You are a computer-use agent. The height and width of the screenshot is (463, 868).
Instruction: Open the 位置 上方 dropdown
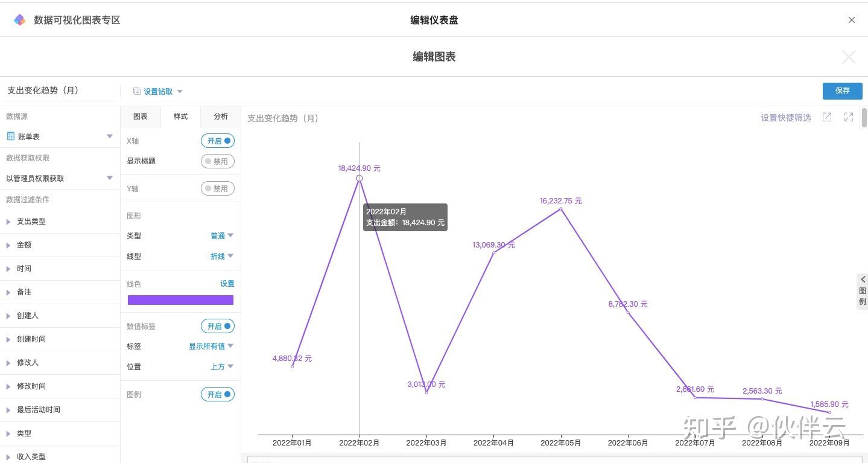click(x=221, y=367)
